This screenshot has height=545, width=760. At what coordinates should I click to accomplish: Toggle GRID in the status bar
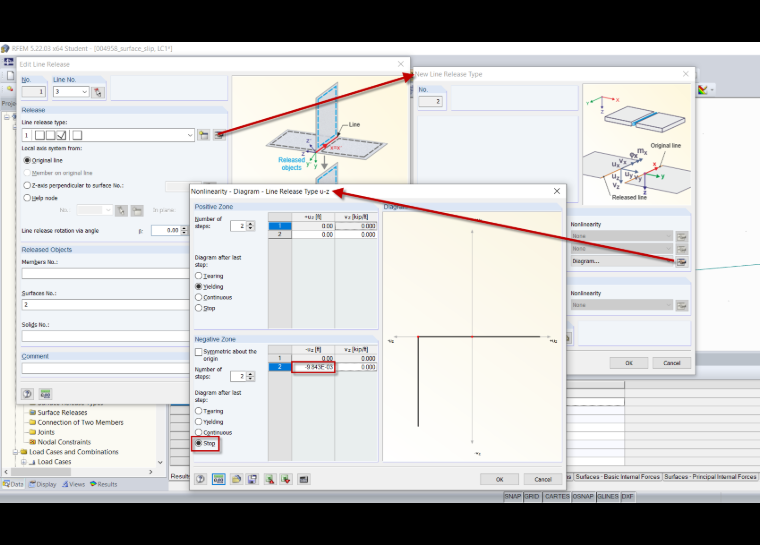(532, 497)
